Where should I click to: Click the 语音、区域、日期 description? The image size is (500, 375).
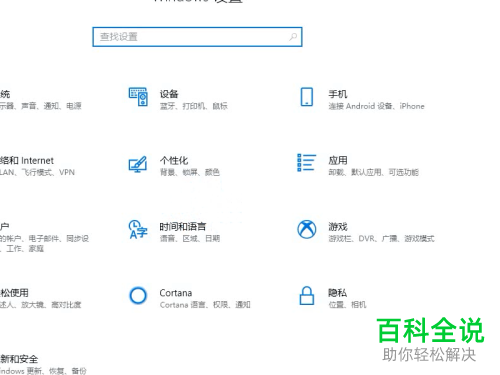coord(190,238)
